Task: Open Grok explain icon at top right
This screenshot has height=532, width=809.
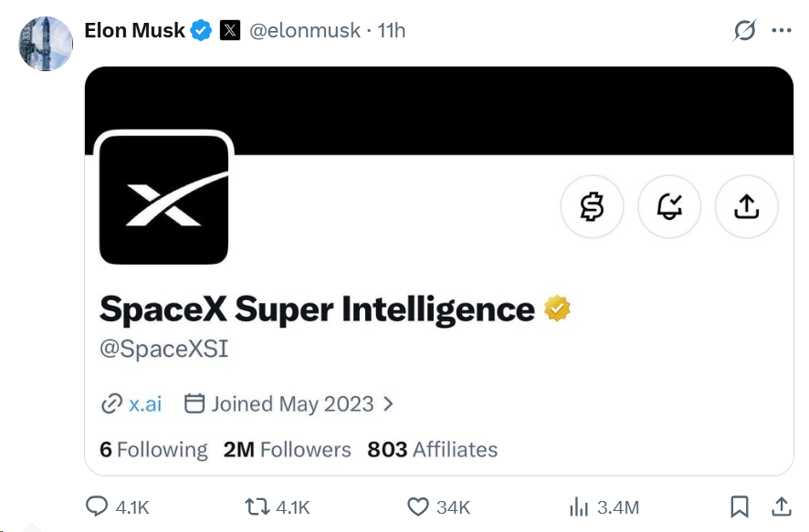Action: coord(744,30)
